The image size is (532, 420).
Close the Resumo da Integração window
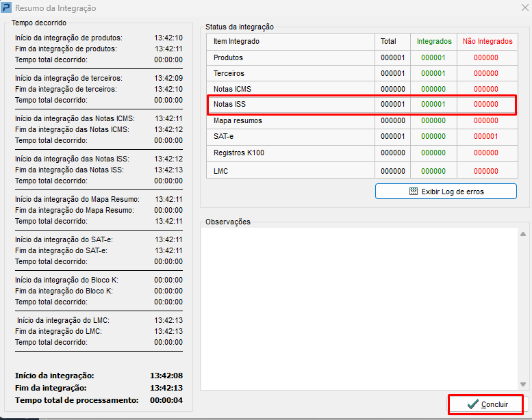(x=523, y=8)
